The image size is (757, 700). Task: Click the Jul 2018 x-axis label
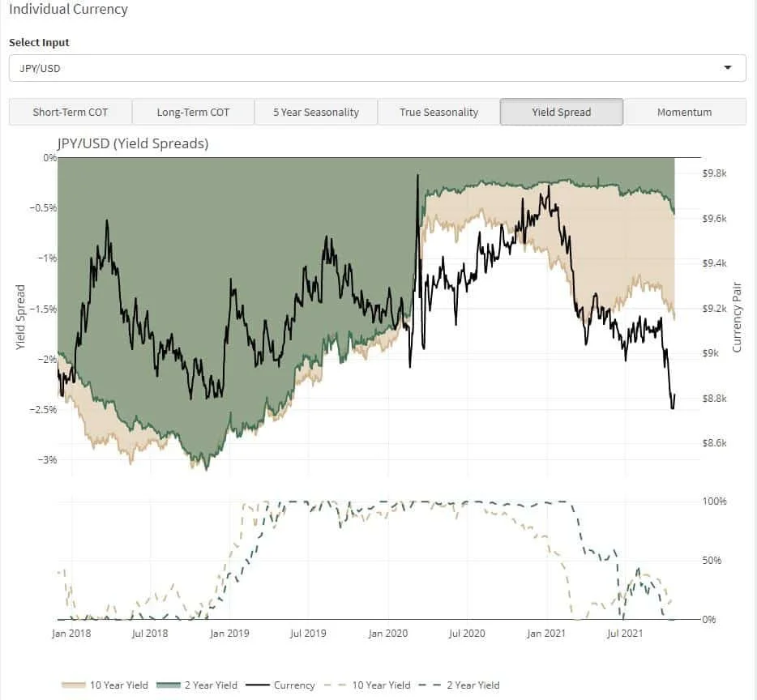150,634
